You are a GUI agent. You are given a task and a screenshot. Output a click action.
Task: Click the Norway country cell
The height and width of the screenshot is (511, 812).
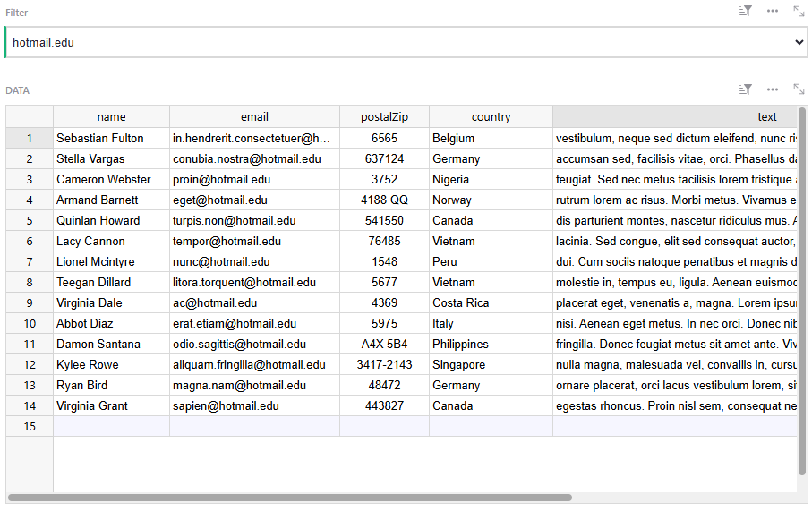click(x=491, y=200)
